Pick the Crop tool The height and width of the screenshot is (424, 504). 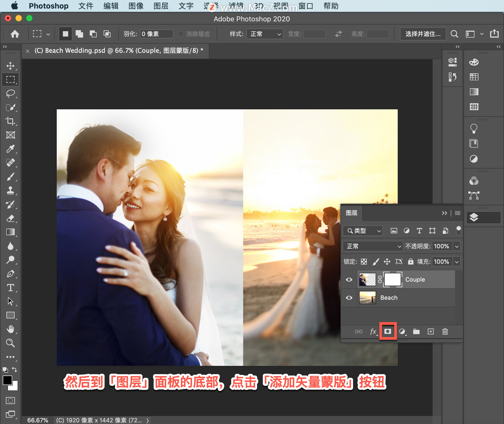point(10,121)
